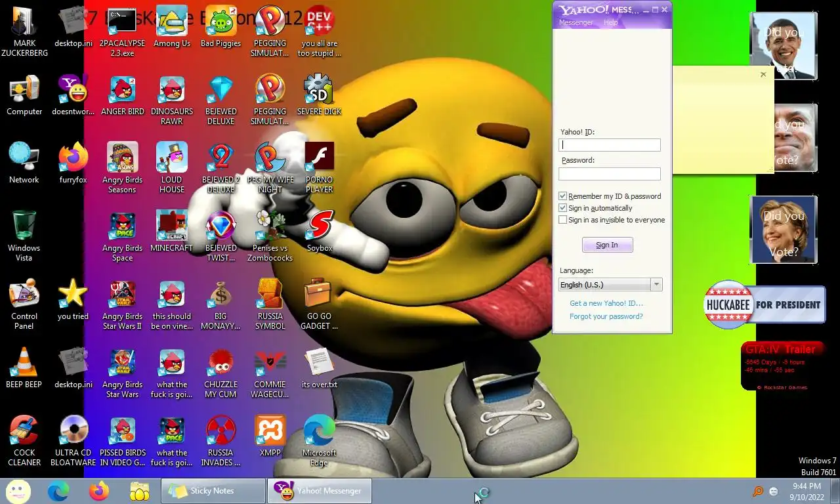The image size is (840, 504).
Task: Launch Edge from the taskbar
Action: coord(58,491)
